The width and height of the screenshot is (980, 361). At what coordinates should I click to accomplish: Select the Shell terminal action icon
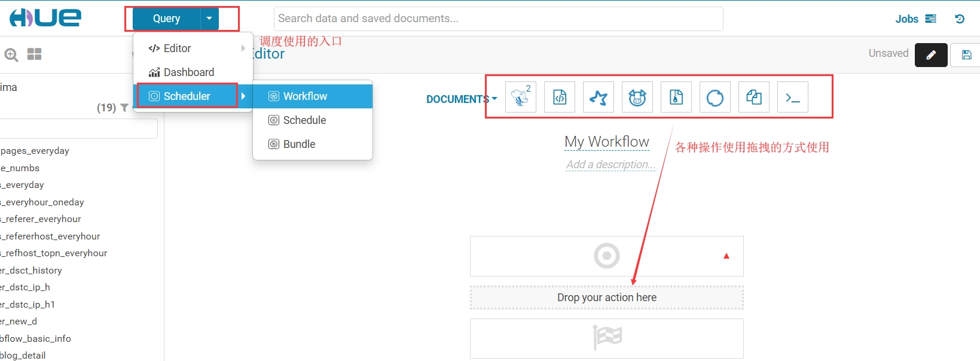pyautogui.click(x=793, y=97)
